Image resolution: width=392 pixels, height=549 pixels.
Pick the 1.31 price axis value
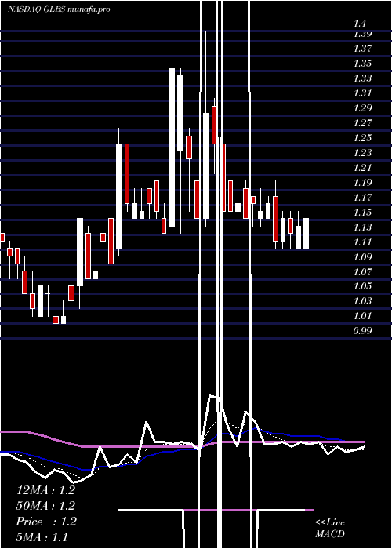(362, 93)
